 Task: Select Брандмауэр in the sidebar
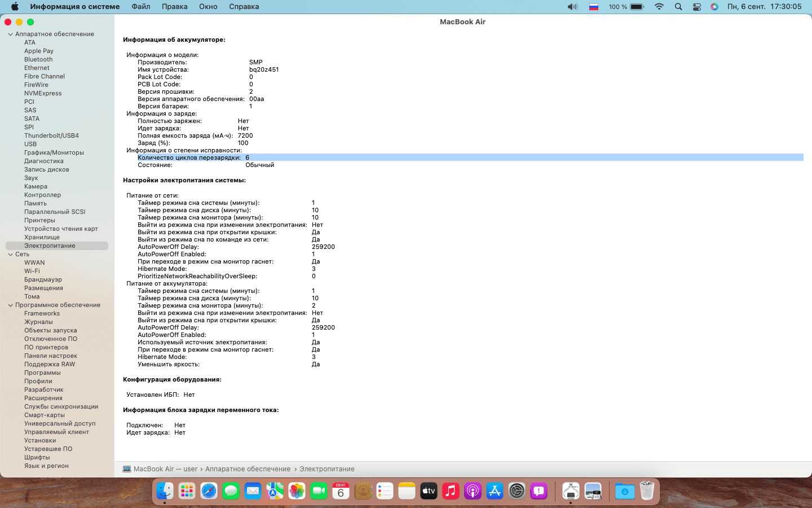[x=43, y=279]
